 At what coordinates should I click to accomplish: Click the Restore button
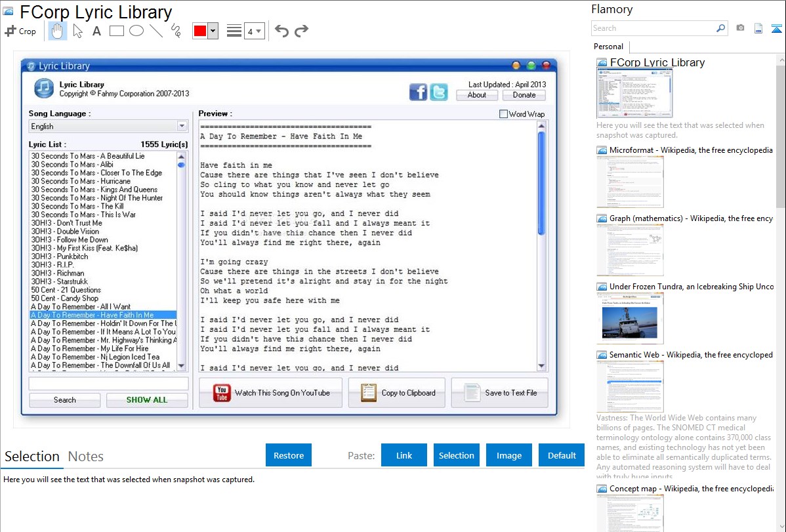pos(289,455)
